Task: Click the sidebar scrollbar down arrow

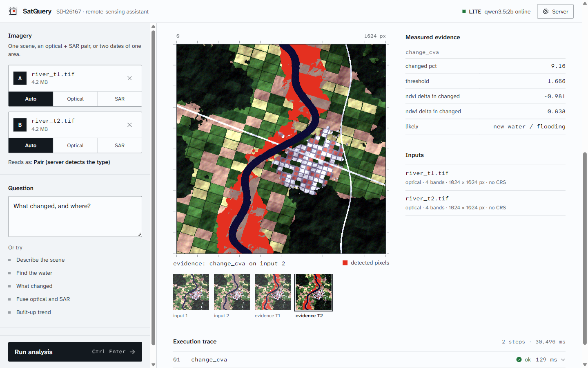Action: 153,364
